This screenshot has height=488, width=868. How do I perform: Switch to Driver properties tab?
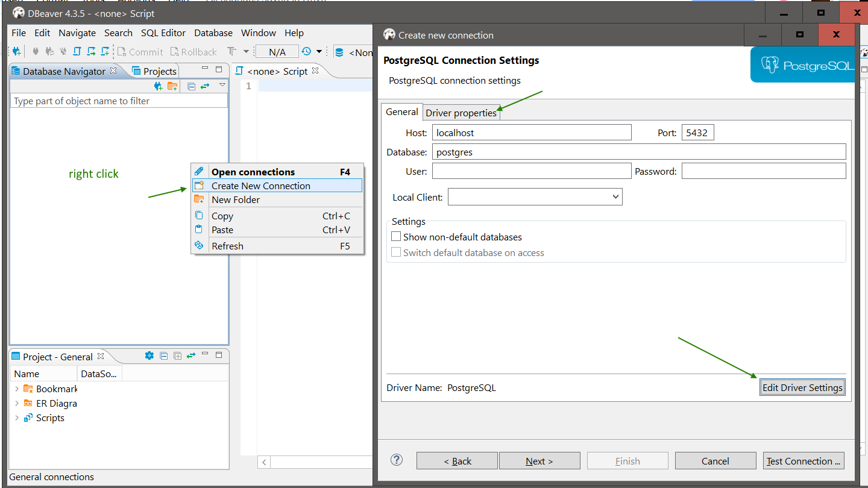pos(461,113)
